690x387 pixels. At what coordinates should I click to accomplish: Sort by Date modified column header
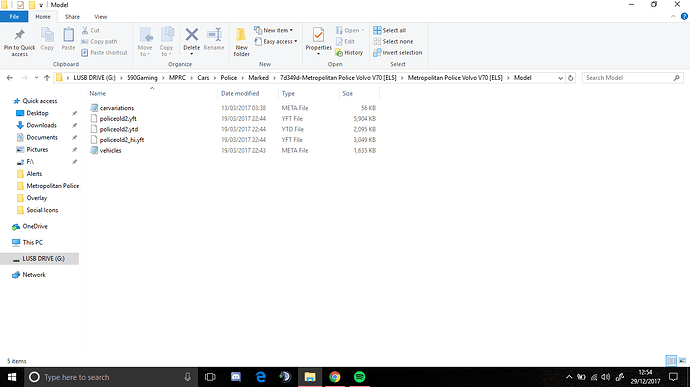pyautogui.click(x=240, y=93)
